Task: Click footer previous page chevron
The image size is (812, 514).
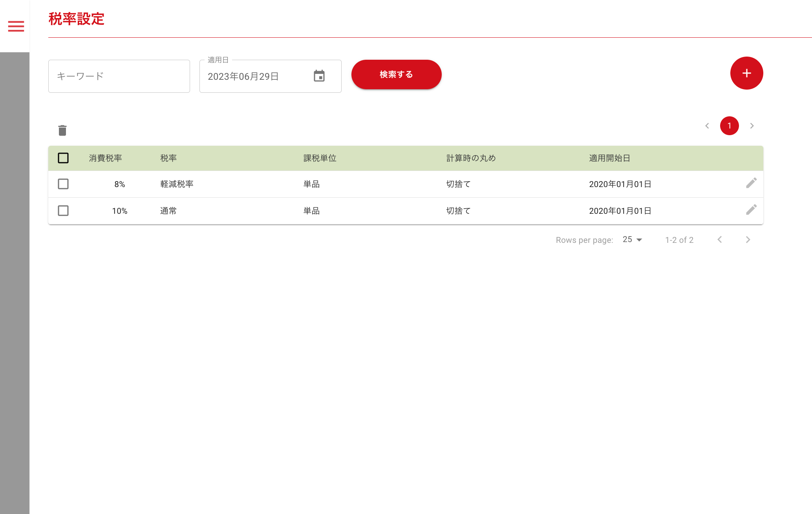Action: [719, 240]
